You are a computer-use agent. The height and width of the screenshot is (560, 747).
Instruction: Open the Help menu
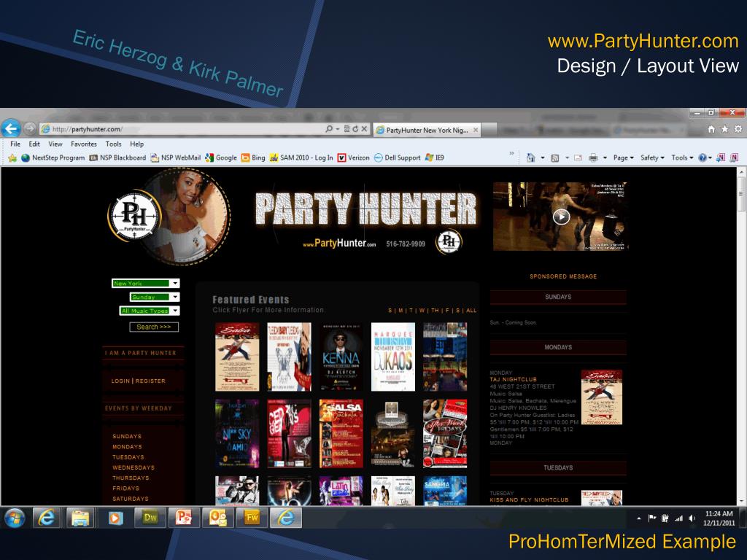click(x=136, y=144)
